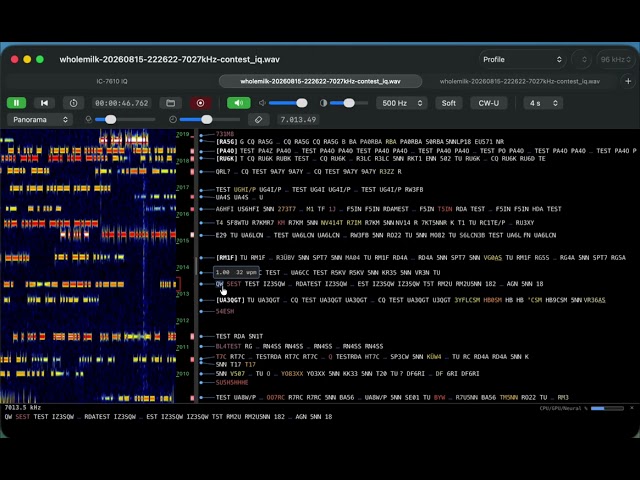Open the Profile dropdown

pyautogui.click(x=522, y=60)
